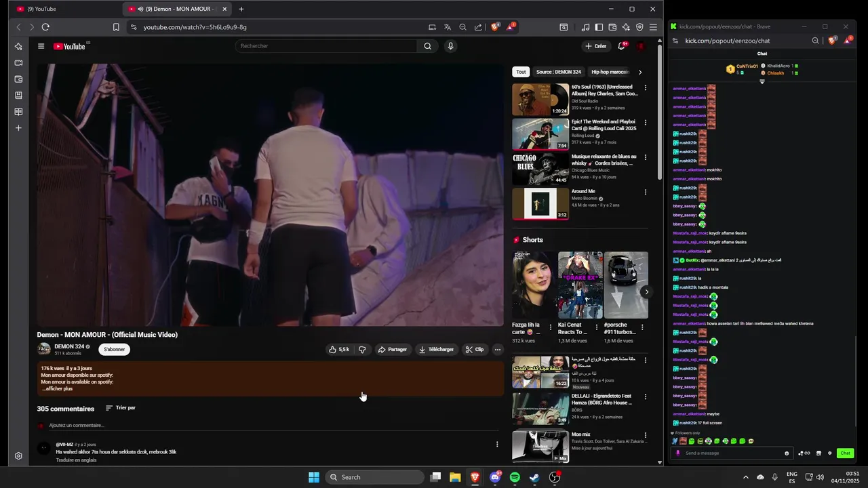Open Brave Shields lion icon in YouTube window
This screenshot has width=868, height=488.
click(x=495, y=27)
